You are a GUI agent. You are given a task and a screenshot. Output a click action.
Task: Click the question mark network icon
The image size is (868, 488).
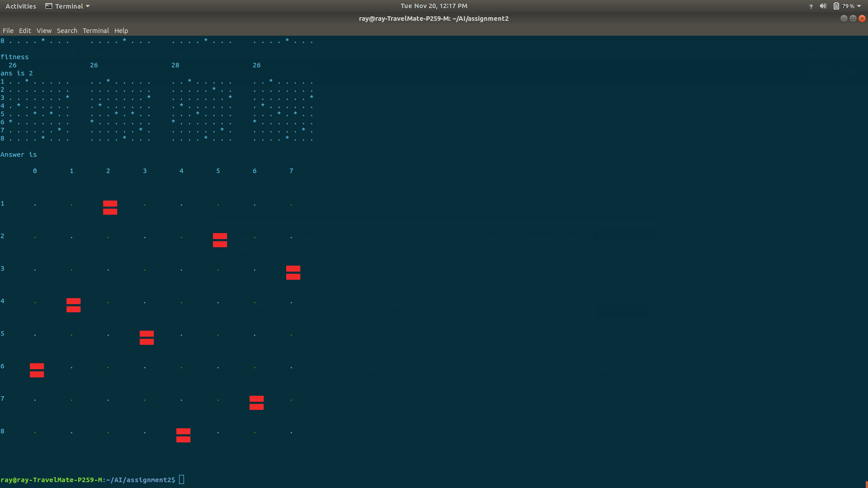click(x=811, y=6)
